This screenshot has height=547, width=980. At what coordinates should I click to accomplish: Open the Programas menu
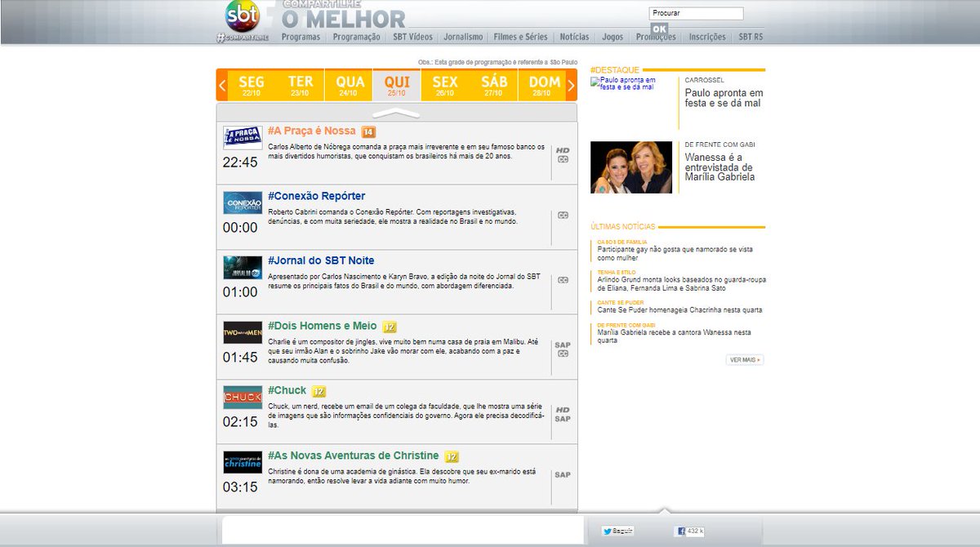coord(301,37)
